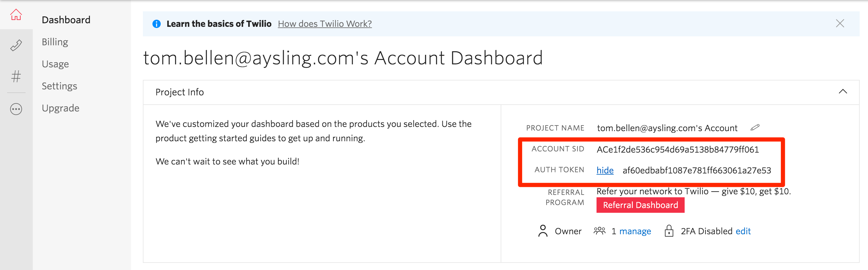The height and width of the screenshot is (270, 868).
Task: Click edit next to 2FA Disabled
Action: tap(743, 231)
